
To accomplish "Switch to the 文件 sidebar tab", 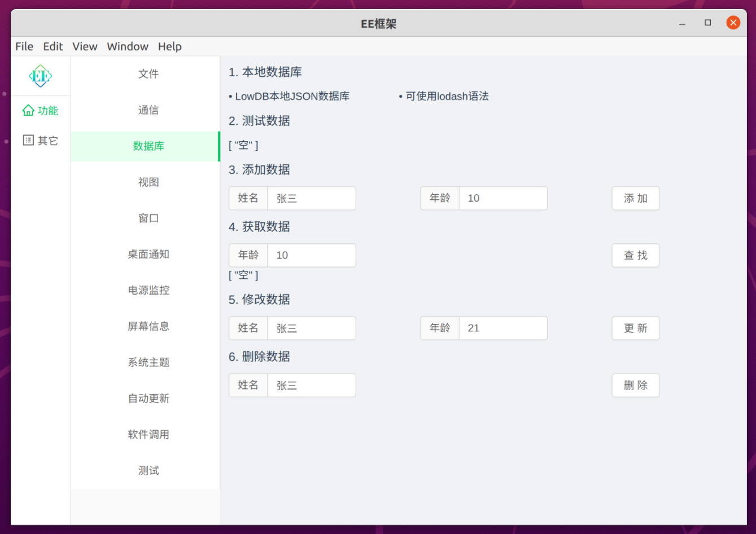I will 148,74.
